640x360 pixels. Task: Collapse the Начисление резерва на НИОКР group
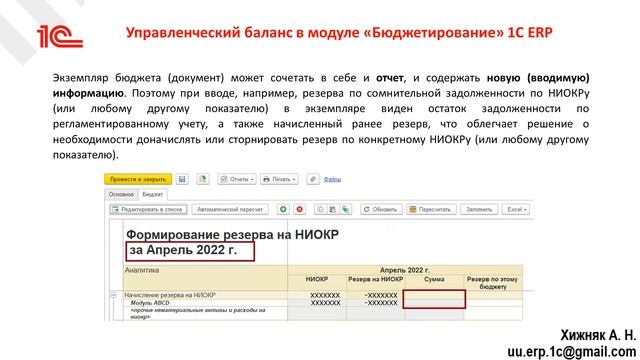114,295
